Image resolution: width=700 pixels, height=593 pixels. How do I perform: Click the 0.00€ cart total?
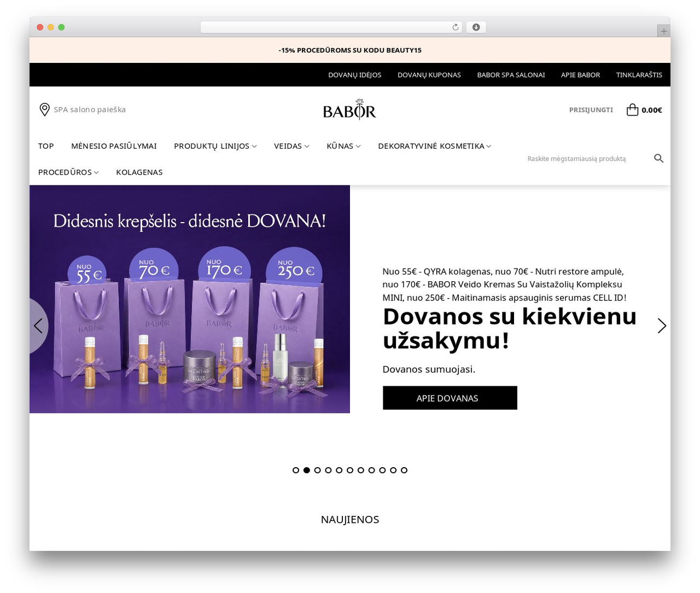[652, 110]
